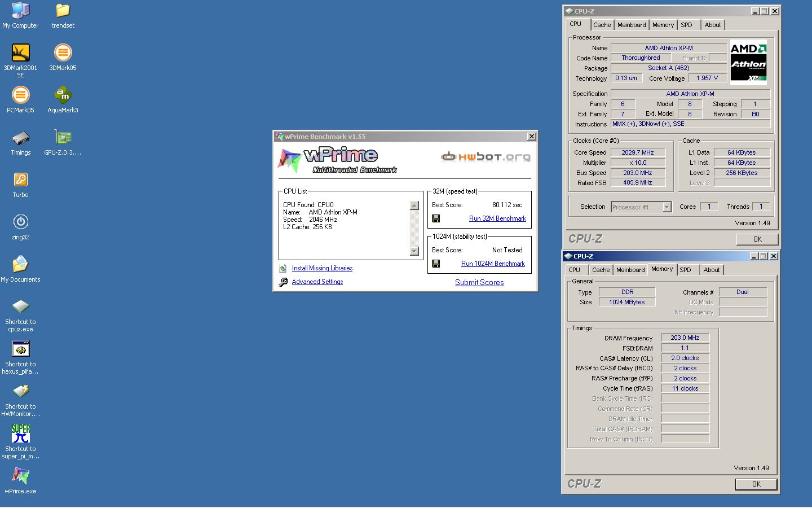This screenshot has width=812, height=508.
Task: Launch the 3DMark05 desktop icon
Action: click(x=63, y=52)
